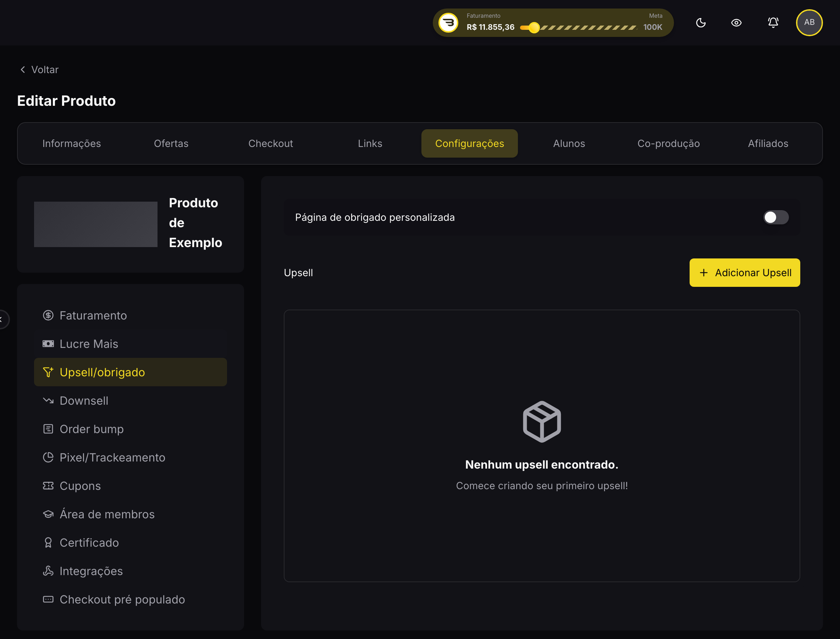Open the Checkout tab
Image resolution: width=840 pixels, height=639 pixels.
[271, 143]
